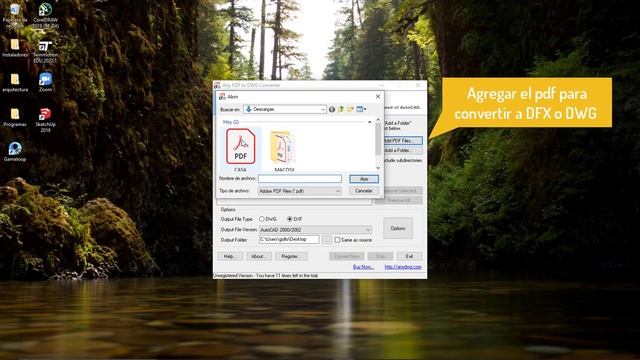Viewport: 640px width, 360px height.
Task: Open the Buy Now link
Action: pyautogui.click(x=363, y=267)
